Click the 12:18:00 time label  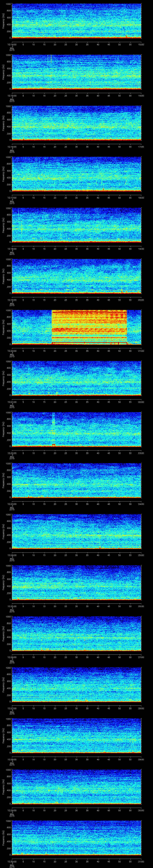(12, 249)
